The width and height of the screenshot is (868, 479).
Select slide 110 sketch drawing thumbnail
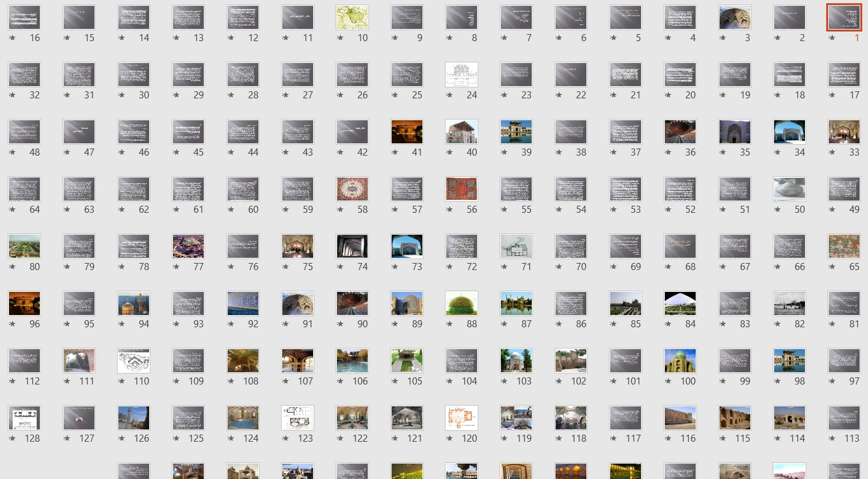(x=134, y=361)
